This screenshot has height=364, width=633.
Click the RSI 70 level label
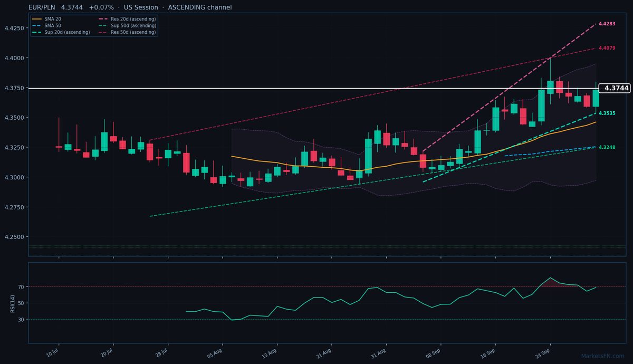pyautogui.click(x=21, y=287)
